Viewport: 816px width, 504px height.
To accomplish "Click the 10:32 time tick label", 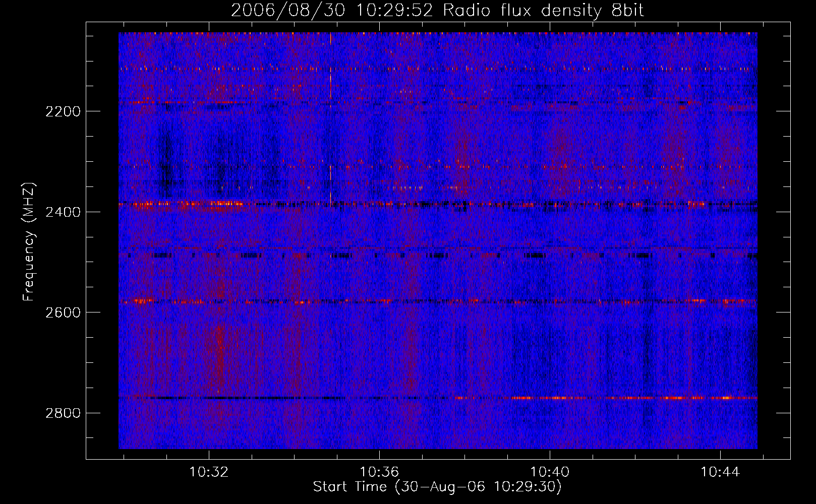I will [x=209, y=472].
